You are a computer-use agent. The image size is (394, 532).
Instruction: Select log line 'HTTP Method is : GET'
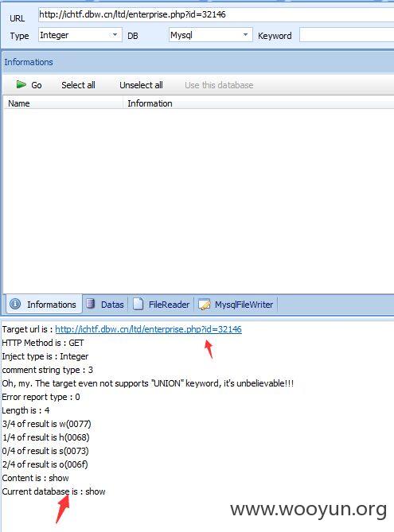pyautogui.click(x=43, y=343)
